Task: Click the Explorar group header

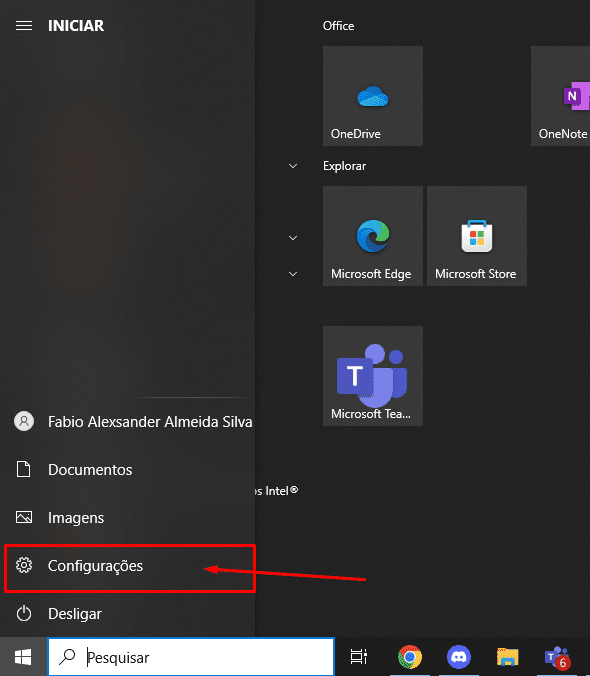Action: click(x=344, y=166)
